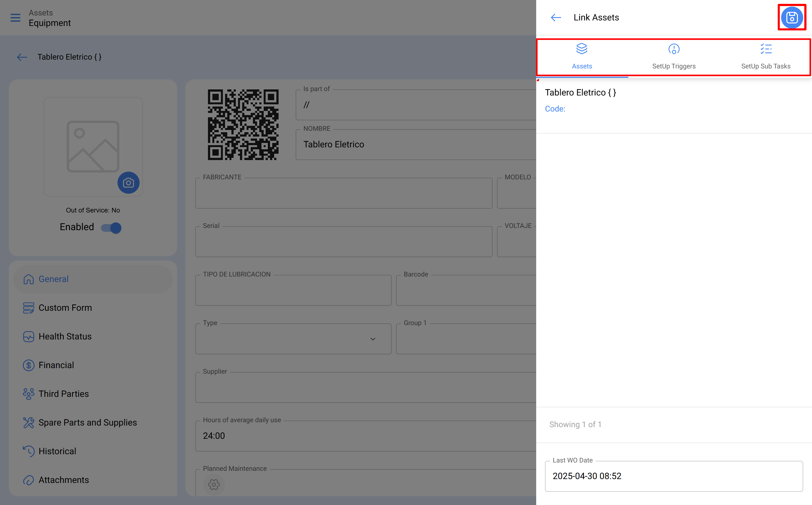Click the equipment image placeholder
The height and width of the screenshot is (505, 812).
click(x=93, y=147)
